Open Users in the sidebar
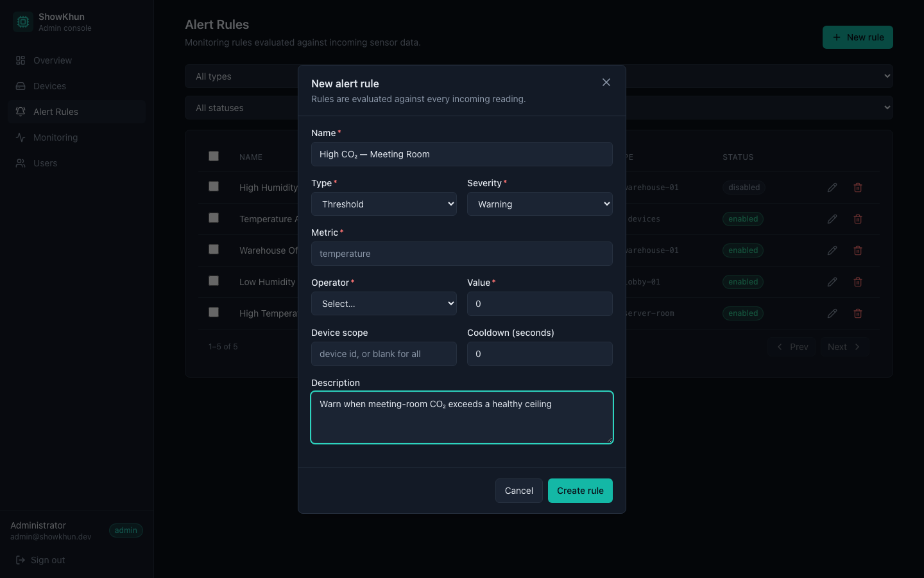 point(77,163)
